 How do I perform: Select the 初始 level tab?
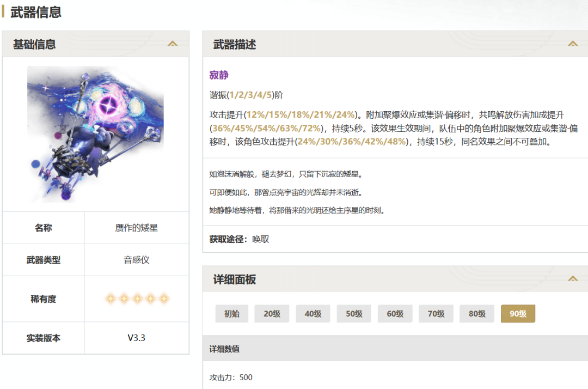pos(232,314)
